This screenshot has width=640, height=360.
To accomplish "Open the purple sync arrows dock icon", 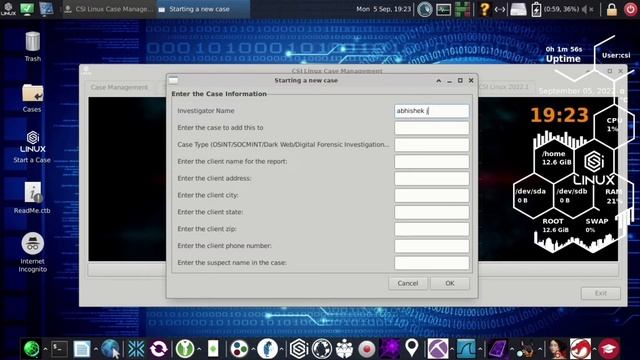I will tap(159, 349).
